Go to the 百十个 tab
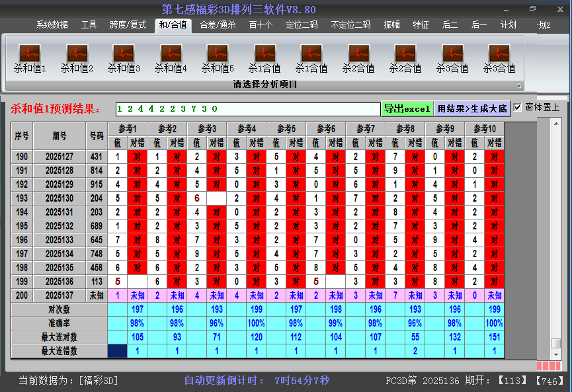 pos(261,25)
